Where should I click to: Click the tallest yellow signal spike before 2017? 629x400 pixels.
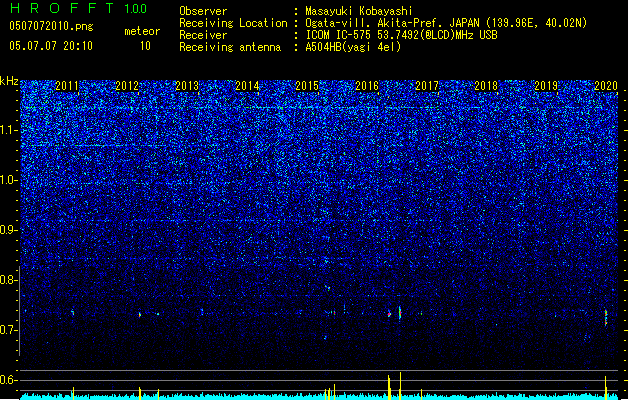click(400, 386)
